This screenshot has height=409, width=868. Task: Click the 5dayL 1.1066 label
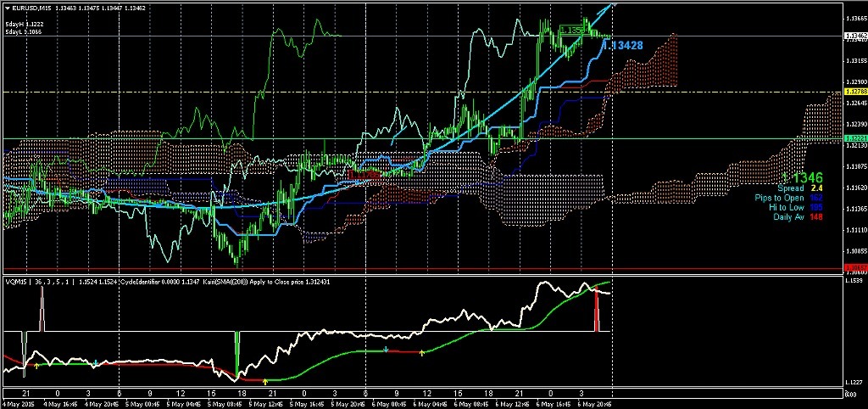point(23,32)
